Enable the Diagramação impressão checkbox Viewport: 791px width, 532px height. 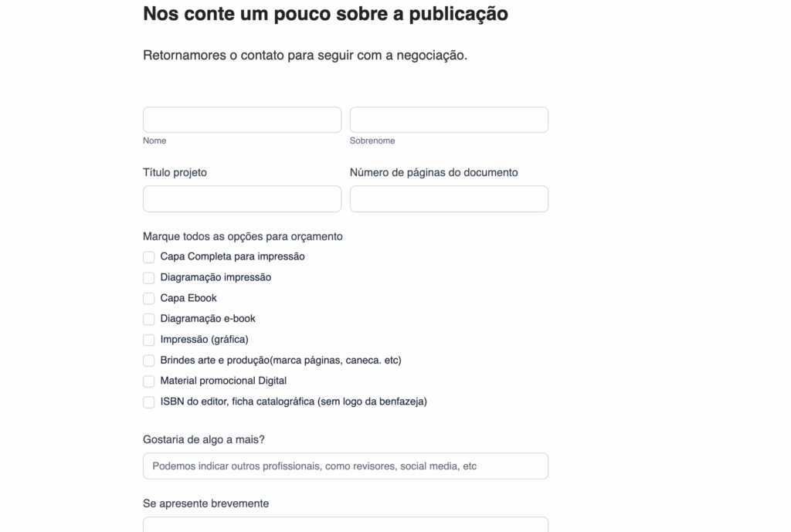[149, 278]
